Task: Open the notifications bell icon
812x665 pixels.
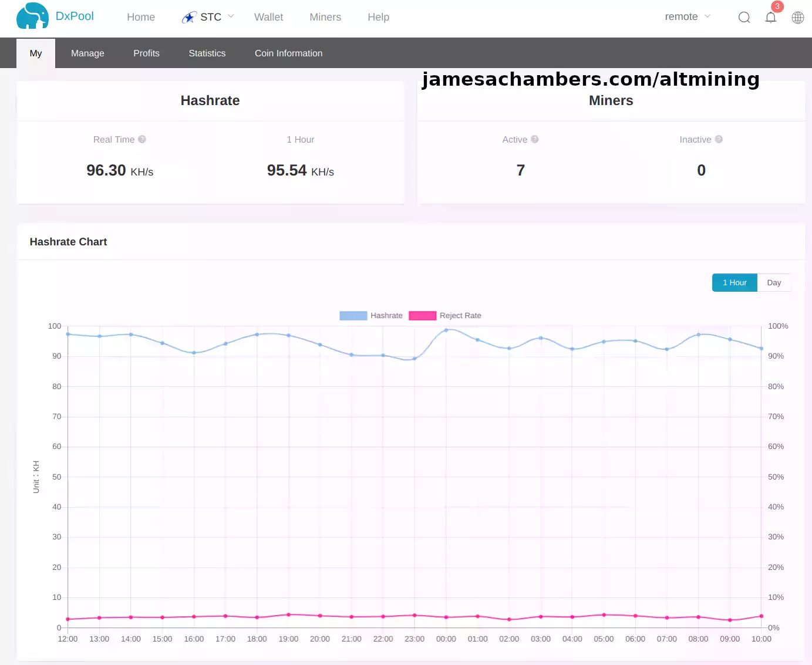Action: (x=771, y=17)
